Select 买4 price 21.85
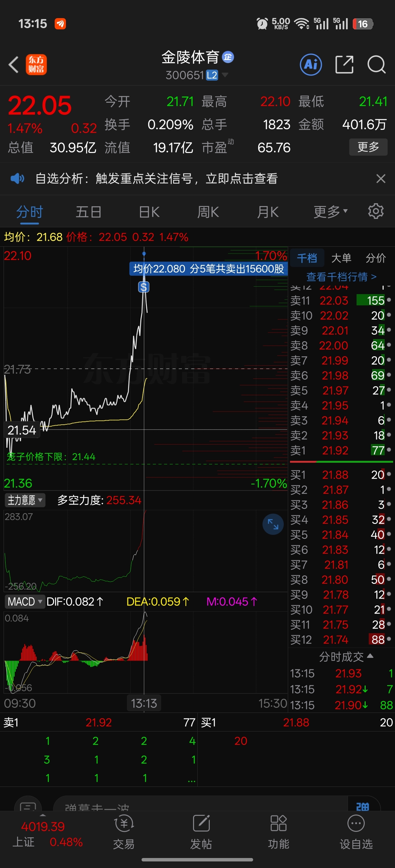Viewport: 395px width, 868px height. pyautogui.click(x=335, y=520)
